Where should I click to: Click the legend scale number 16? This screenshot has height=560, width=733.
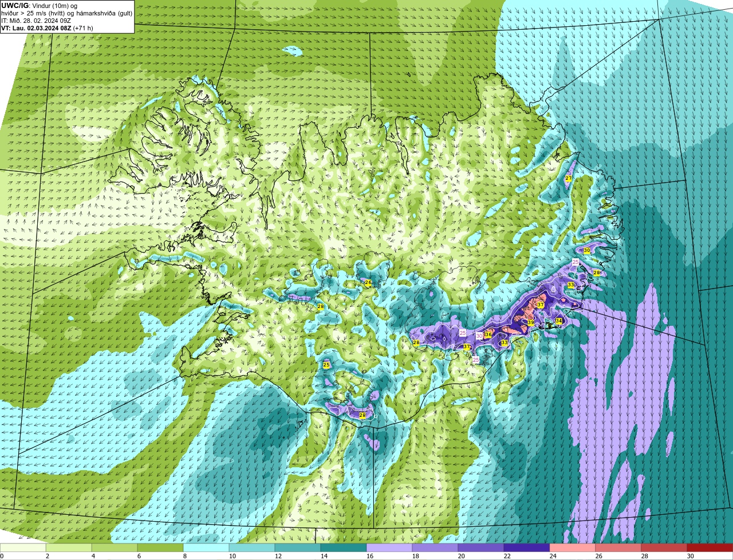point(369,556)
